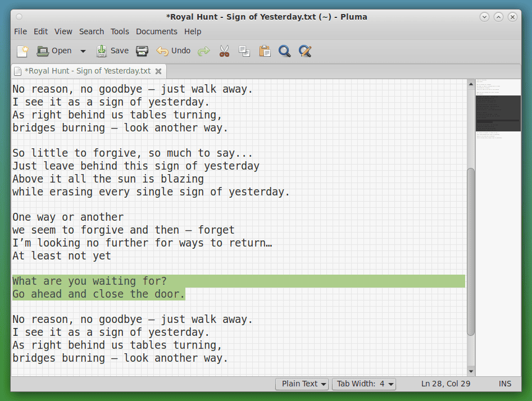532x401 pixels.
Task: Save the document with the Save button
Action: pos(112,51)
